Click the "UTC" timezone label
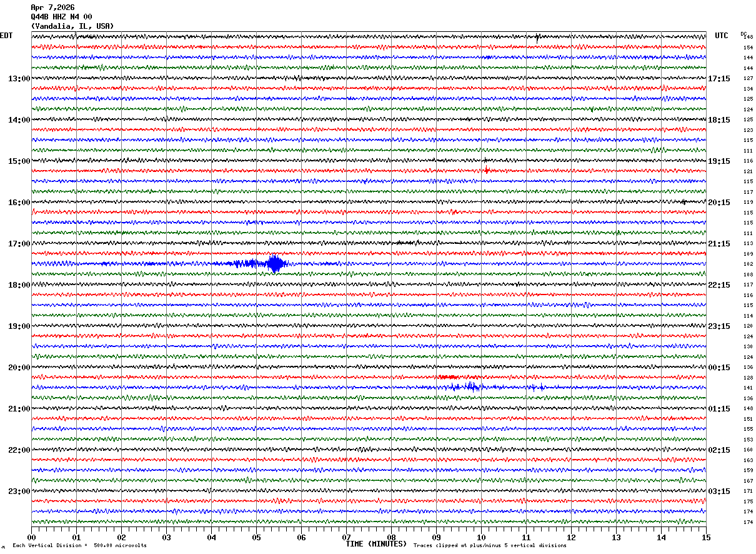756x554 pixels. click(722, 36)
